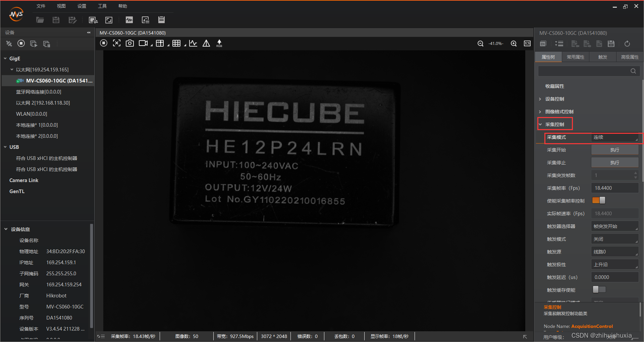The height and width of the screenshot is (342, 644).
Task: Click the crosshair focus icon in view toolbar
Action: point(116,43)
